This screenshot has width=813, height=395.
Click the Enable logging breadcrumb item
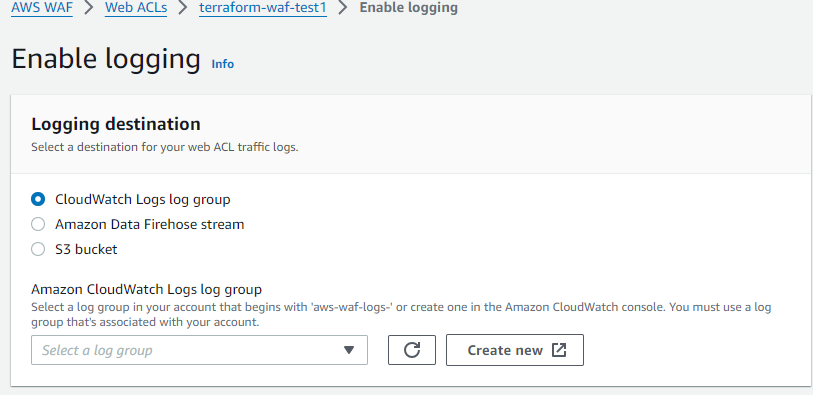coord(409,8)
